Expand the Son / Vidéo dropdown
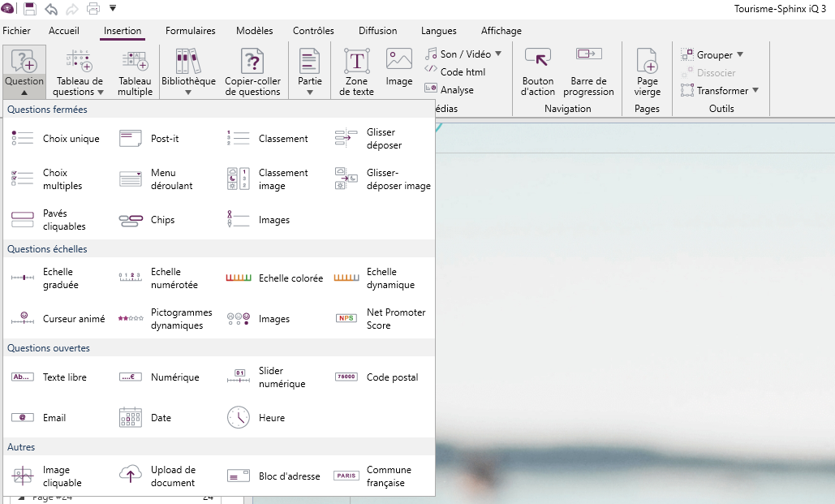Viewport: 835px width, 504px height. (x=498, y=54)
